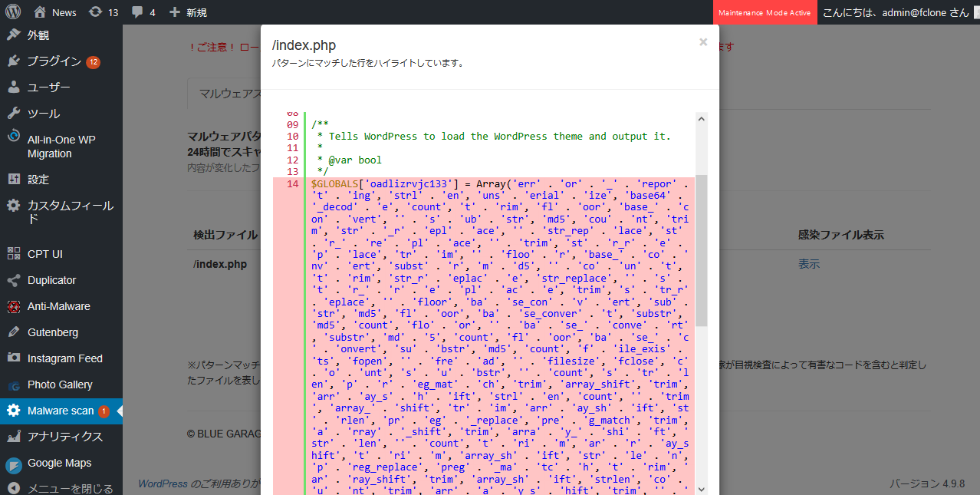The height and width of the screenshot is (495, 980).
Task: Open the News site home link
Action: (x=55, y=12)
